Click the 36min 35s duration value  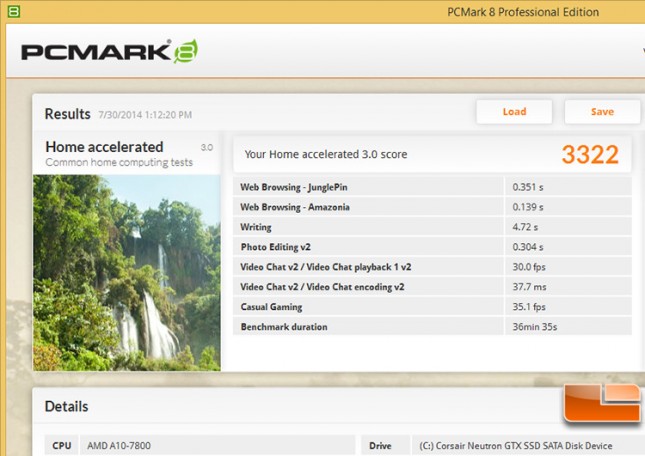point(535,327)
